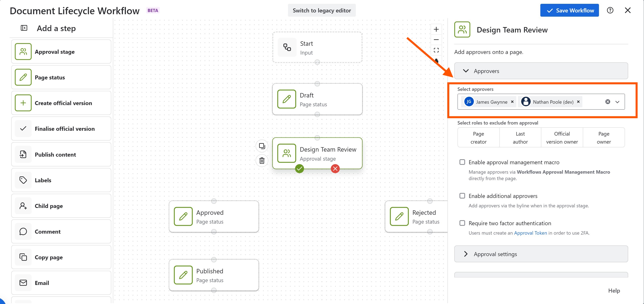Collapse the Approvers section
Viewport: 644px width, 304px height.
465,71
